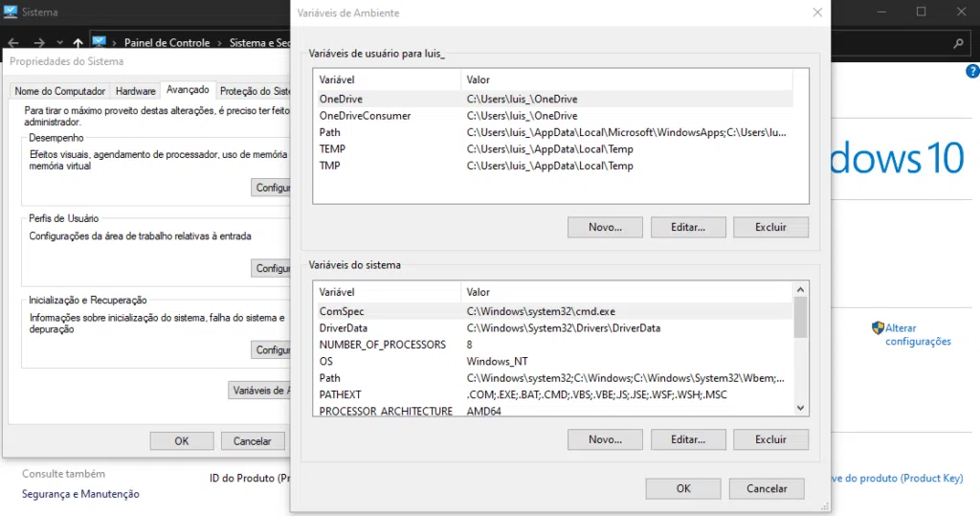Open Segurança e Manutenção link
The height and width of the screenshot is (516, 980).
coord(80,494)
